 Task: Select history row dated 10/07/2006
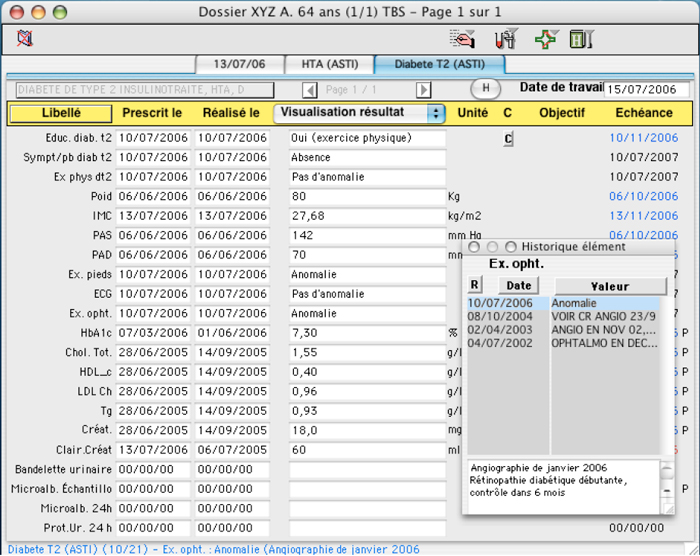(563, 303)
